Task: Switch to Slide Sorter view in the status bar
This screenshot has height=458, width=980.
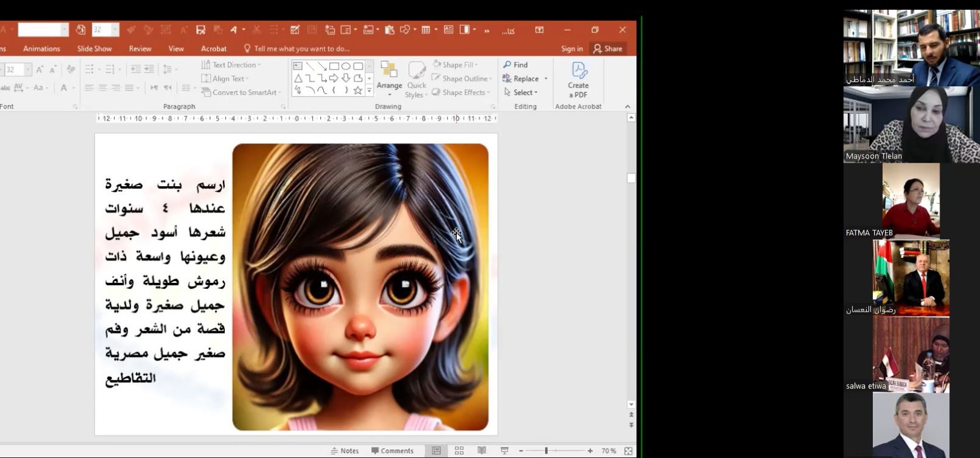Action: click(459, 451)
